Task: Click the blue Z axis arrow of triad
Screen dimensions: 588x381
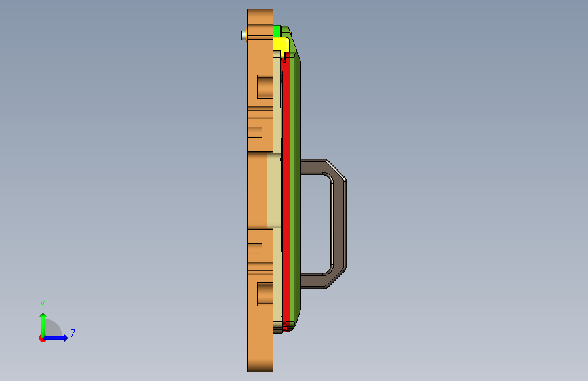Action: coord(56,338)
